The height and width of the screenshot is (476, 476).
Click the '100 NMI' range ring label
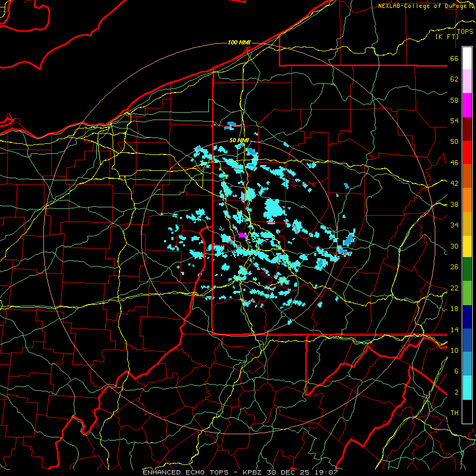click(239, 42)
